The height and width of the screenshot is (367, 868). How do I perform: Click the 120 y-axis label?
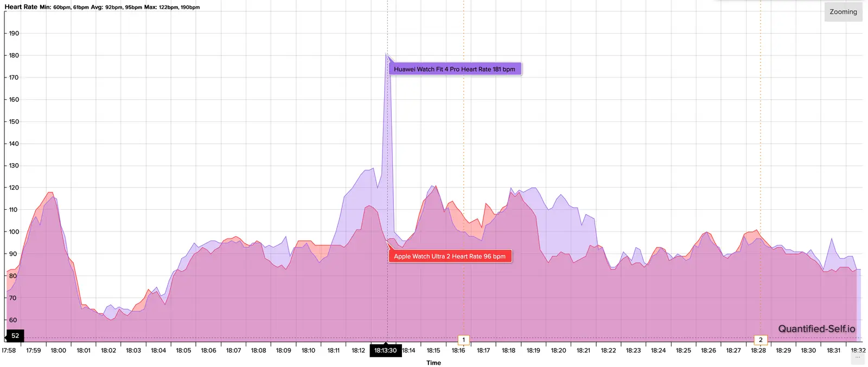tap(14, 188)
